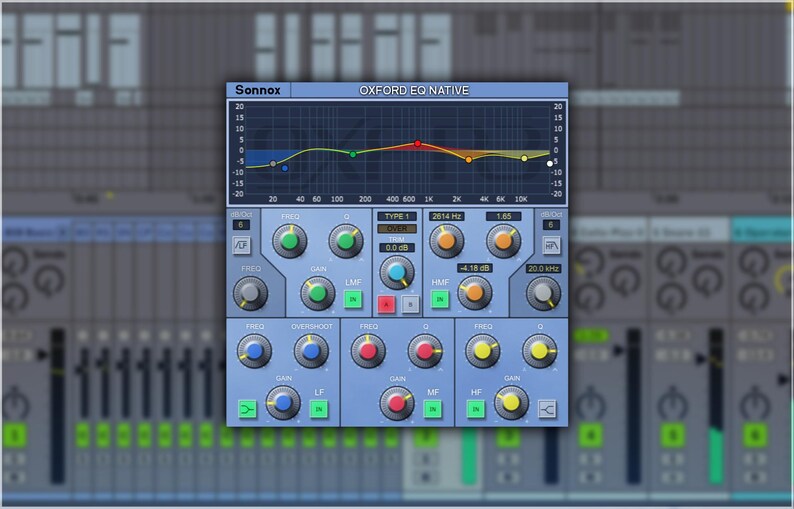The image size is (794, 509).
Task: Click the 1.65 Q value field
Action: [503, 216]
